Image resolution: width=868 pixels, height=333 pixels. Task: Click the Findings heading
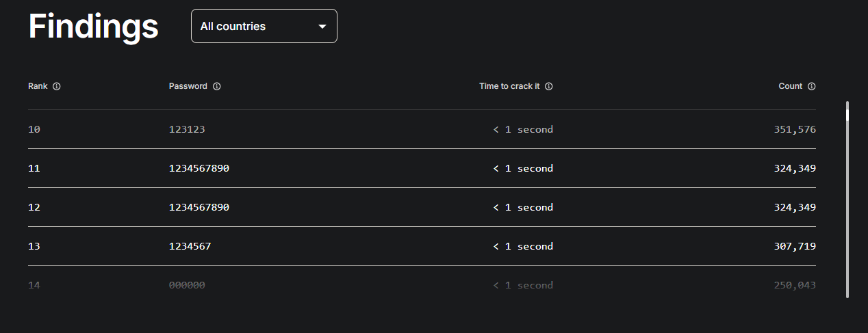[x=94, y=27]
